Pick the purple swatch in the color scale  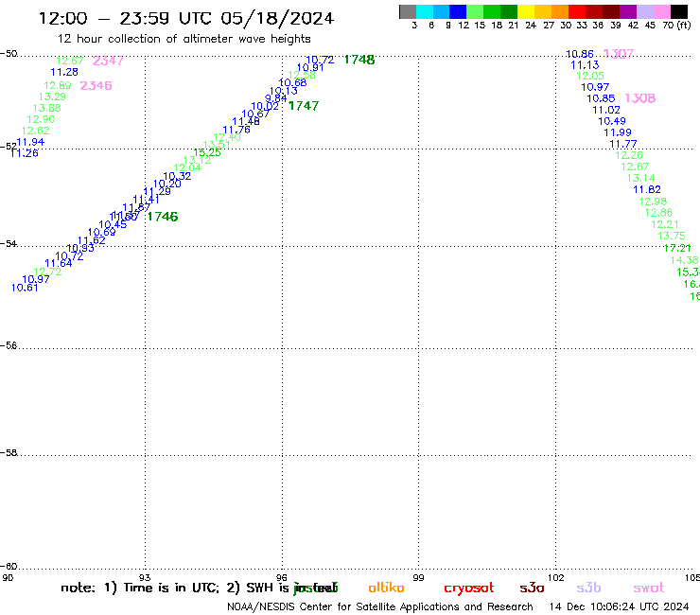coord(628,11)
